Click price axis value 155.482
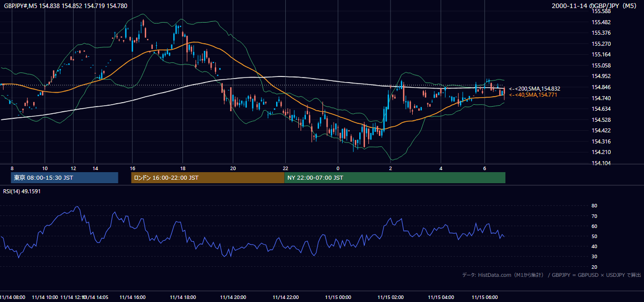Viewport: 644px width, 302px height. (x=601, y=22)
